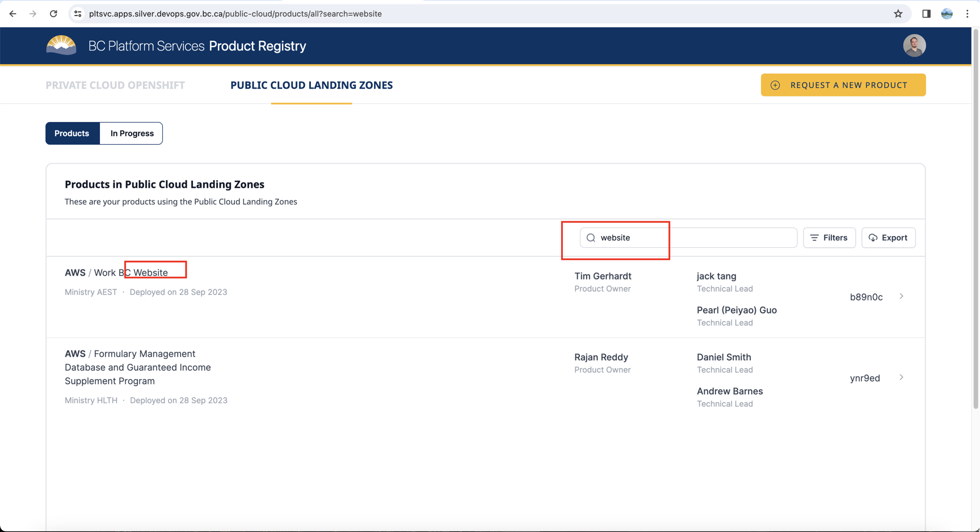Click the browser forward arrow
The image size is (980, 532).
tap(33, 14)
